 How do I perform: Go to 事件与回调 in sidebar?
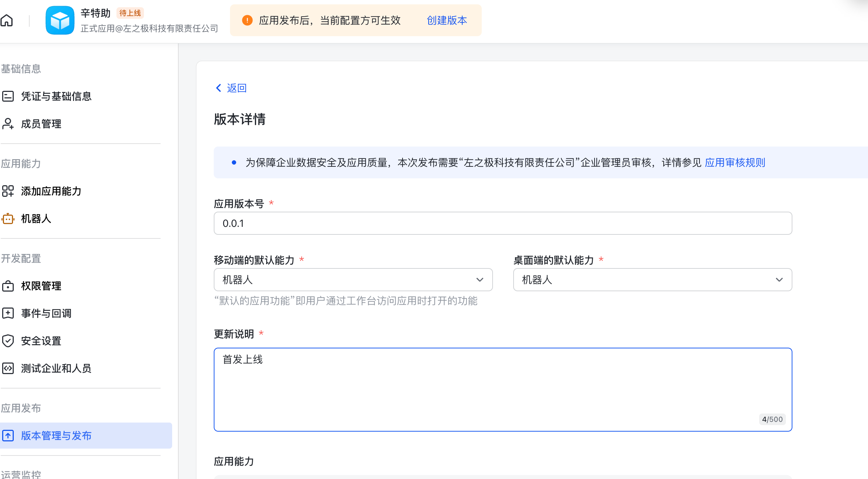[x=46, y=313]
